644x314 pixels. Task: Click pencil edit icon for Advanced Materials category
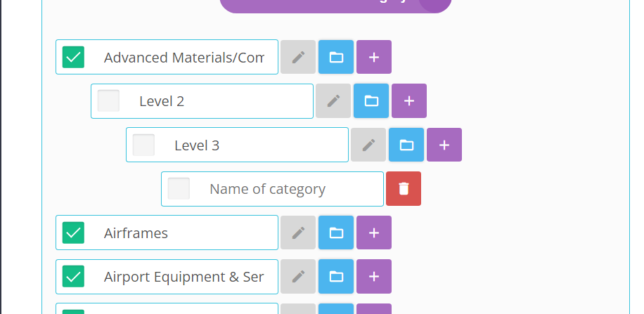[x=298, y=57]
